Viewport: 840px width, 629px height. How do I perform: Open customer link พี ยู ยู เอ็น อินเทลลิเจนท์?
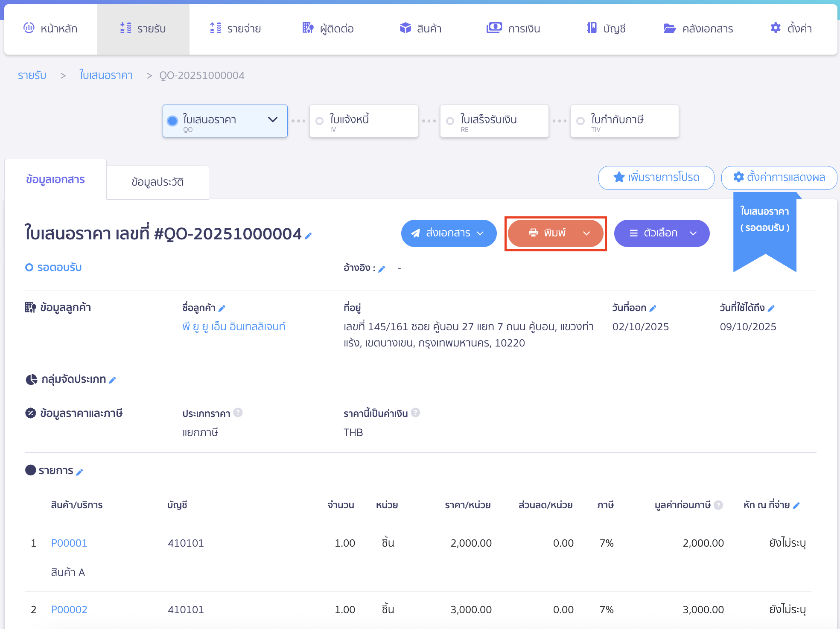[234, 327]
